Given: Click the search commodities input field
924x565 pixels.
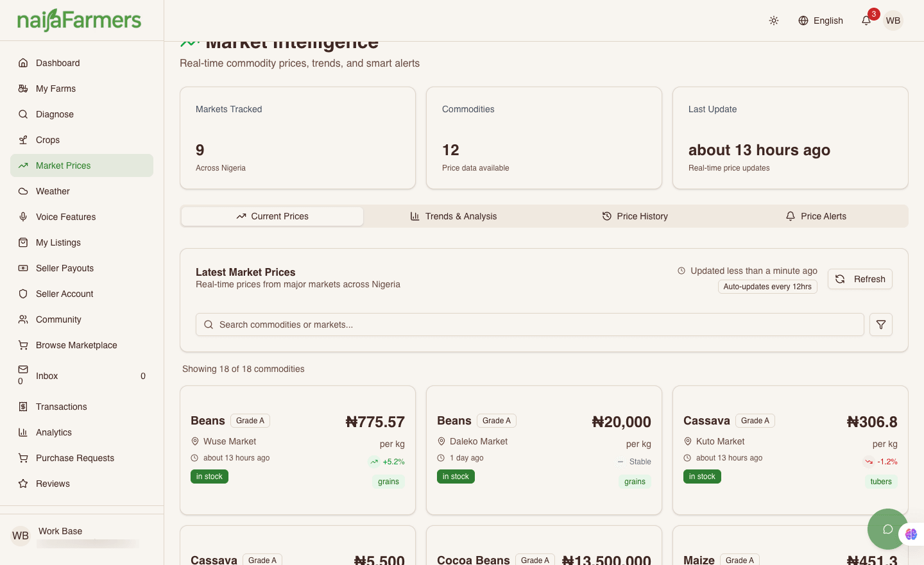Looking at the screenshot, I should (529, 325).
